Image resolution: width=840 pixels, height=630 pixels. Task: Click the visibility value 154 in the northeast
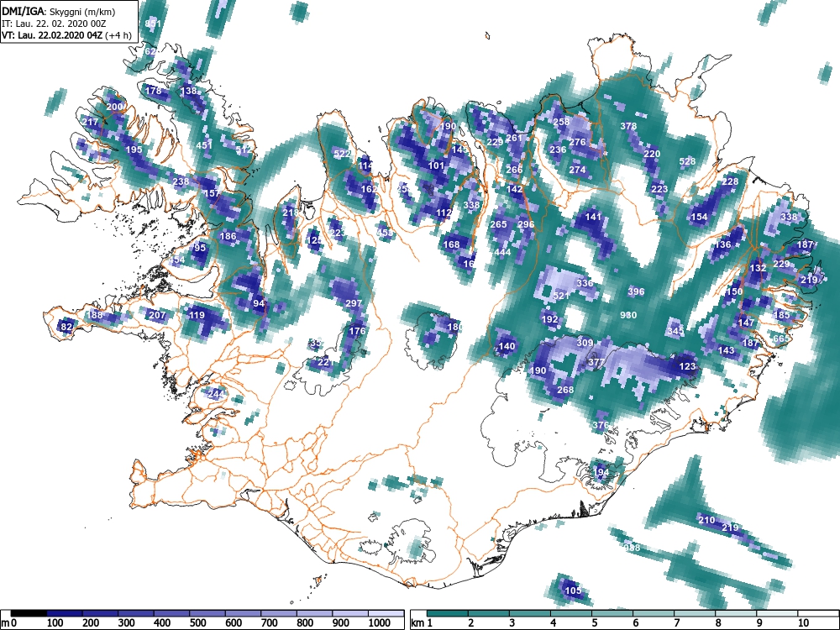click(x=699, y=217)
